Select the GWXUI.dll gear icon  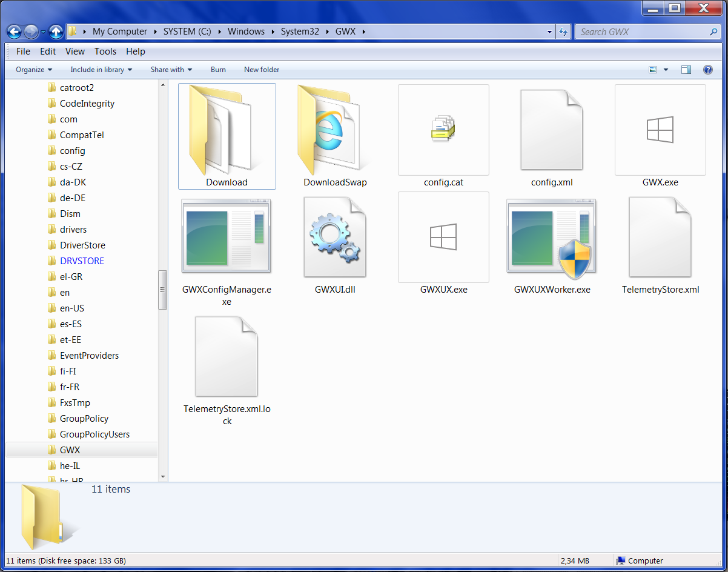coord(335,238)
